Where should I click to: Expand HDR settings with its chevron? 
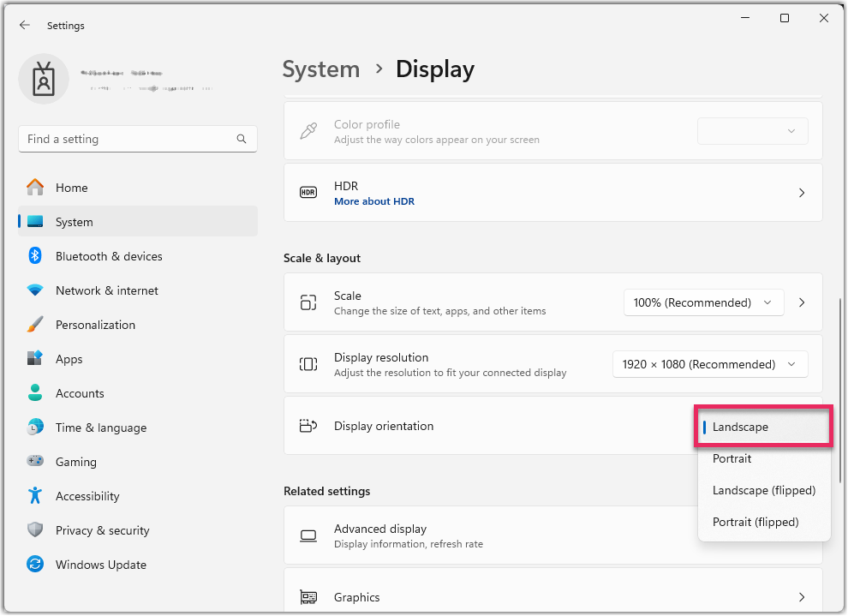pos(802,192)
